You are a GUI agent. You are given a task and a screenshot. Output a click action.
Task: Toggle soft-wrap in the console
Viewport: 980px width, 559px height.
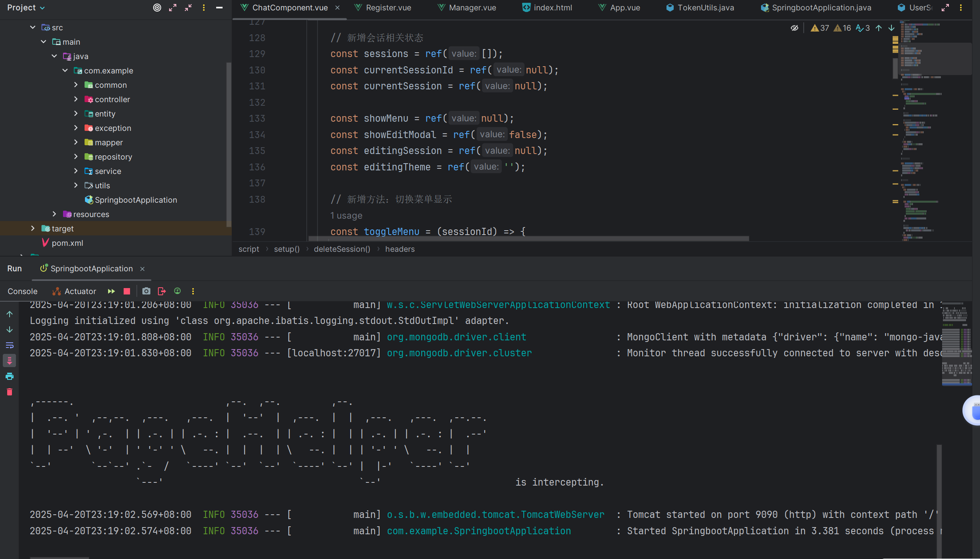point(10,345)
